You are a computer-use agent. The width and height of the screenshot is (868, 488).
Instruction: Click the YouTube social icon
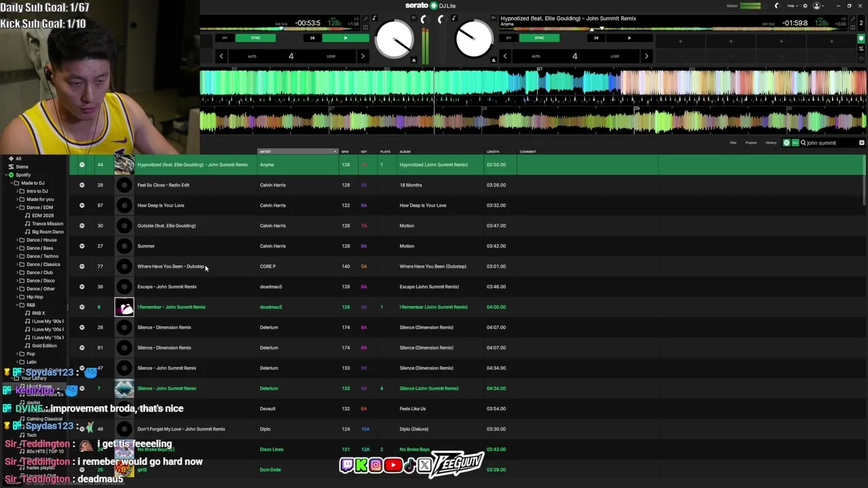(x=393, y=465)
